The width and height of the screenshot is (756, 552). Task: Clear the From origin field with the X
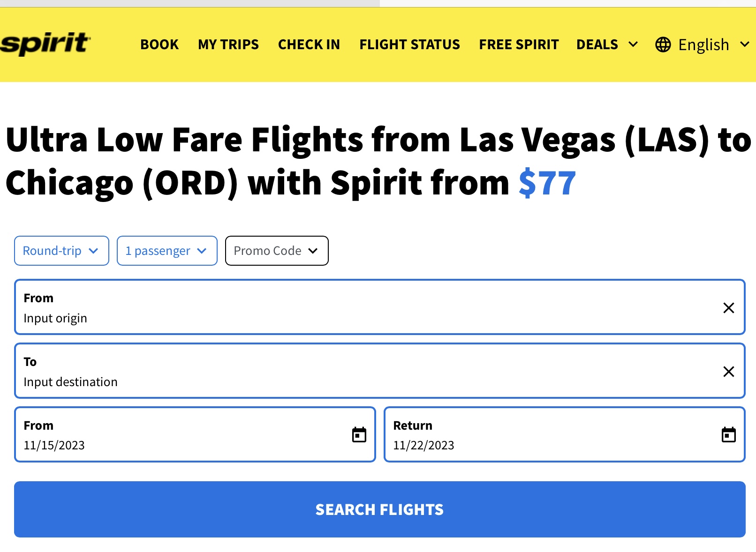click(728, 308)
